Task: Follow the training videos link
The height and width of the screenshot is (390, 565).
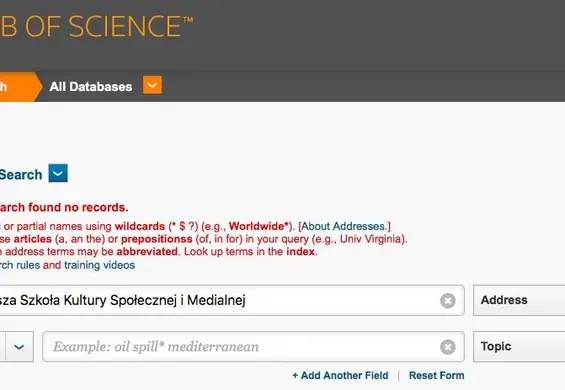Action: [x=99, y=265]
